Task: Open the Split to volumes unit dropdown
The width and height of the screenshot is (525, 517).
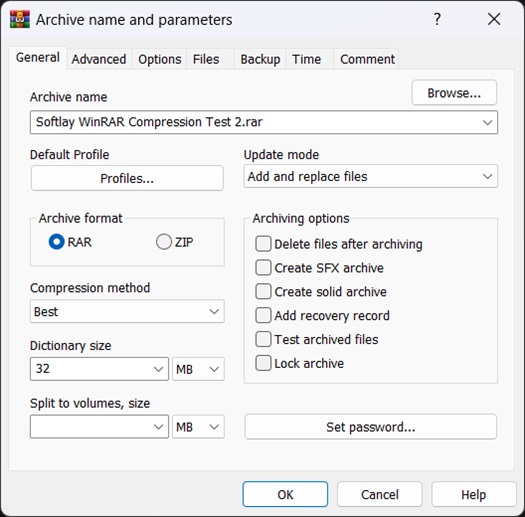Action: point(198,427)
